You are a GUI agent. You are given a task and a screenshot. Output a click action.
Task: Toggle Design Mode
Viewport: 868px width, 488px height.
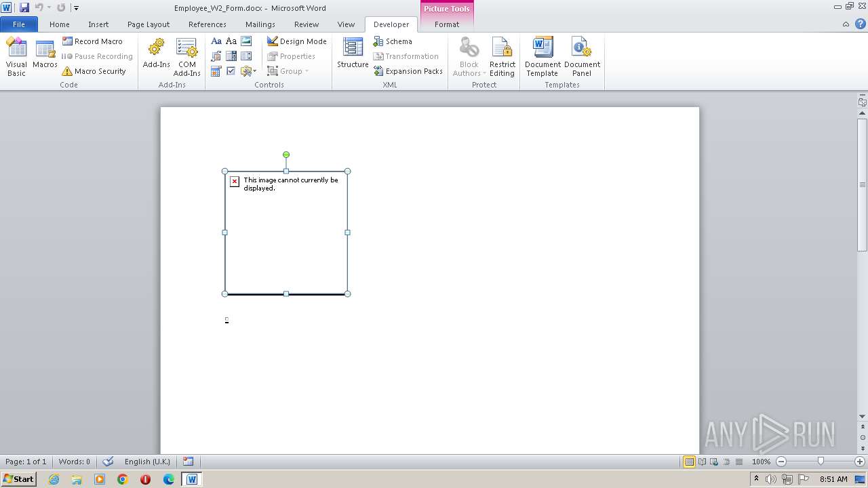click(x=297, y=41)
